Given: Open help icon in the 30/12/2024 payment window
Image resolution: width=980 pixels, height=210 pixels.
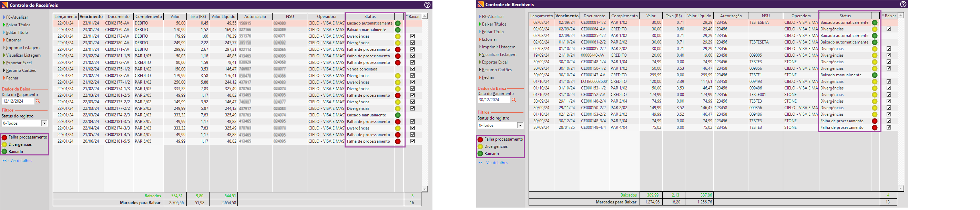Looking at the screenshot, I should [903, 4].
